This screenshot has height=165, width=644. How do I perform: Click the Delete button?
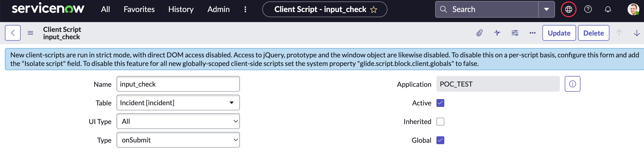(x=593, y=33)
